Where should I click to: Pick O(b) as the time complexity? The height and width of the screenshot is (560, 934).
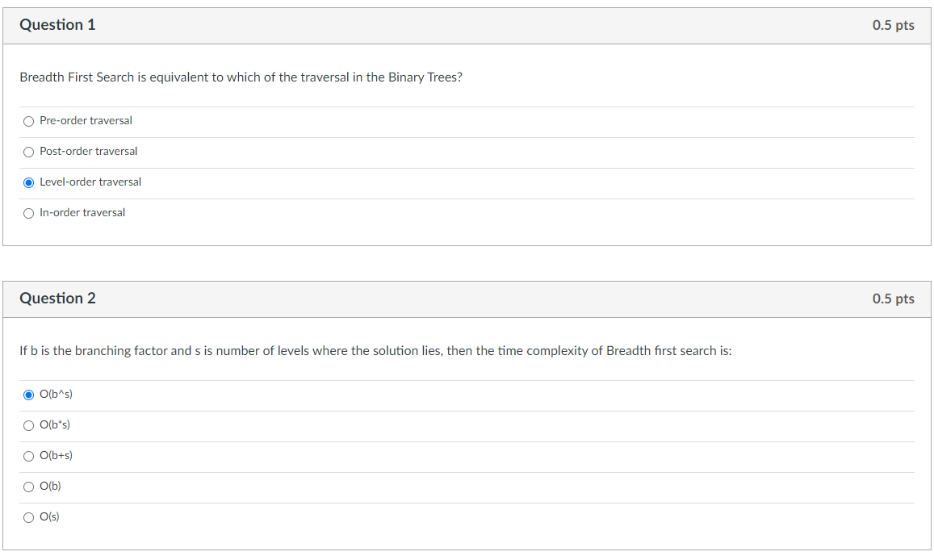pyautogui.click(x=28, y=486)
